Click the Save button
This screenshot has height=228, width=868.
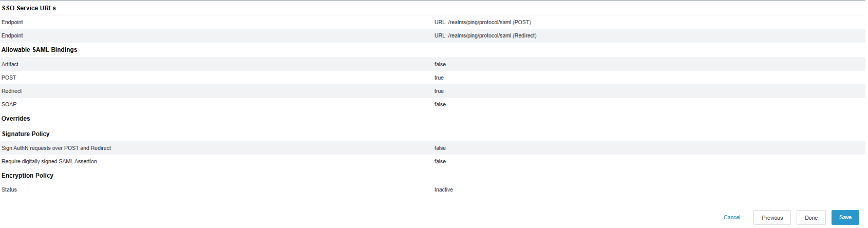click(845, 217)
